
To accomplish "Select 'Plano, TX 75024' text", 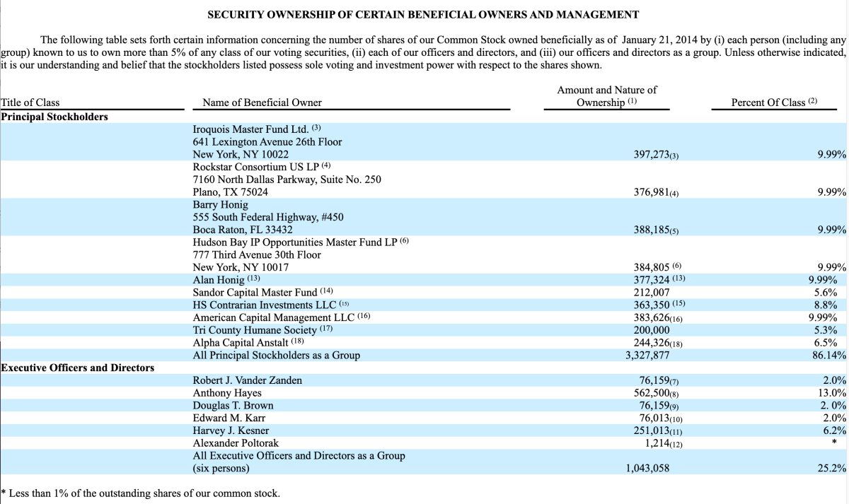I will pos(231,192).
